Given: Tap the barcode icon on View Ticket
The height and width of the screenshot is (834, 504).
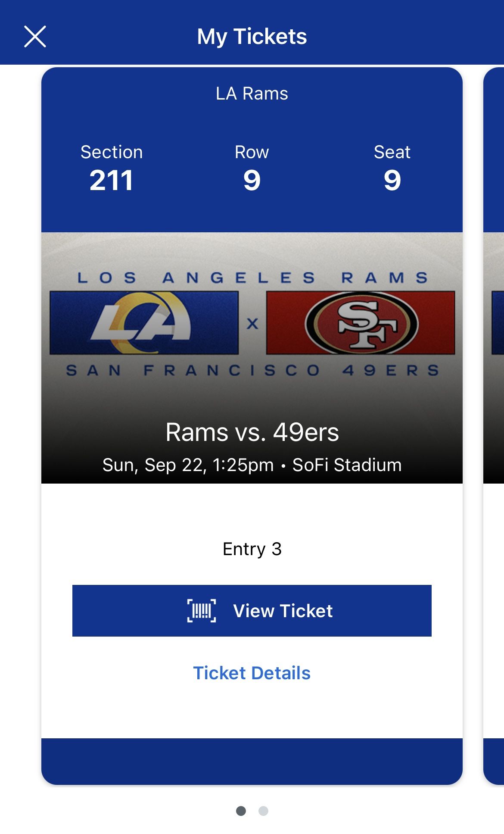Looking at the screenshot, I should pos(202,611).
